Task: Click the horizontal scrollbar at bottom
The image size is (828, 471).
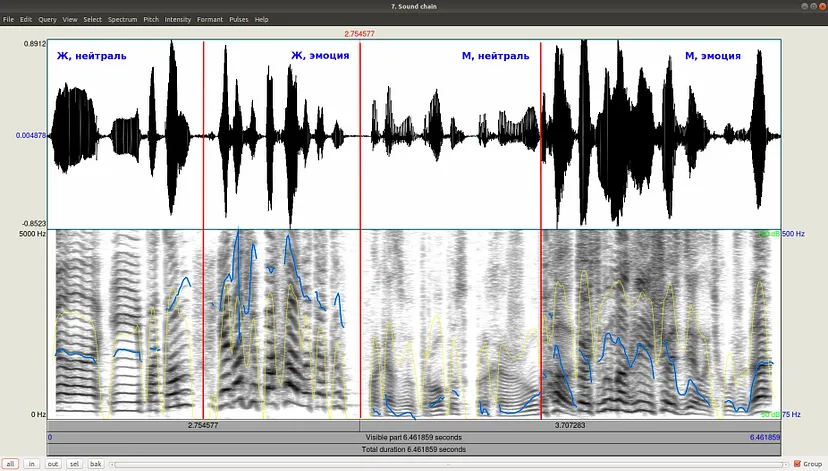Action: 449,465
